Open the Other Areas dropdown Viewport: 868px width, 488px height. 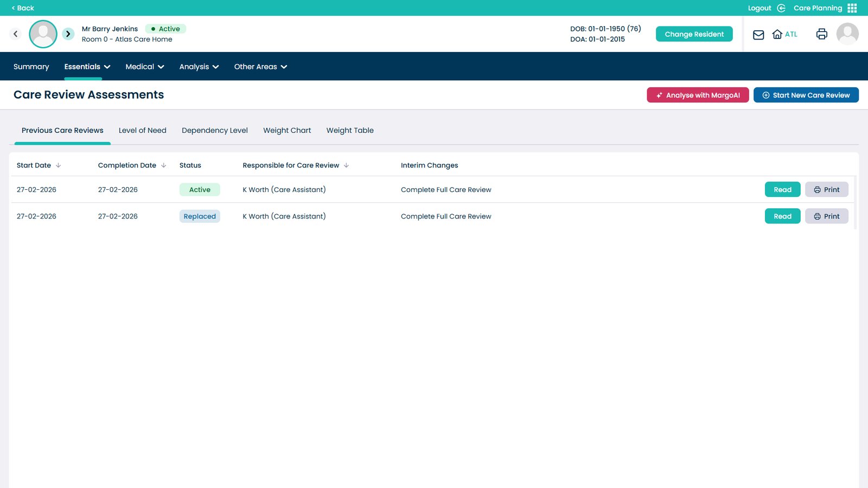(x=260, y=67)
